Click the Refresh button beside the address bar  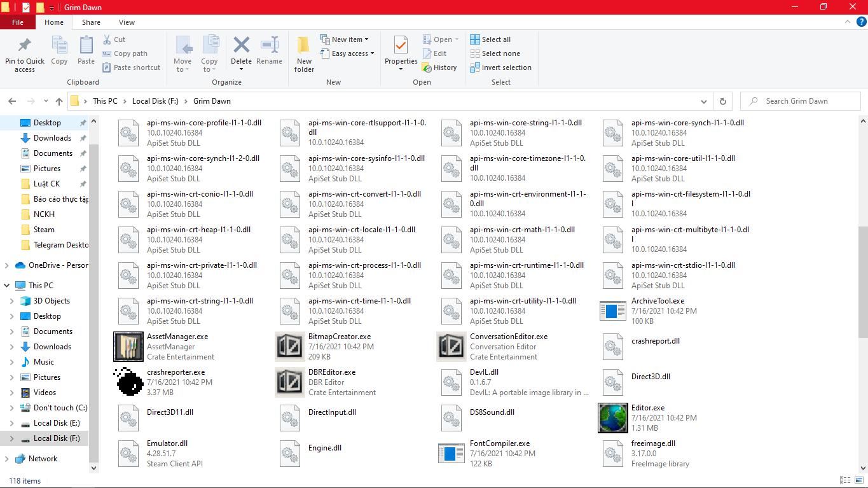(722, 101)
